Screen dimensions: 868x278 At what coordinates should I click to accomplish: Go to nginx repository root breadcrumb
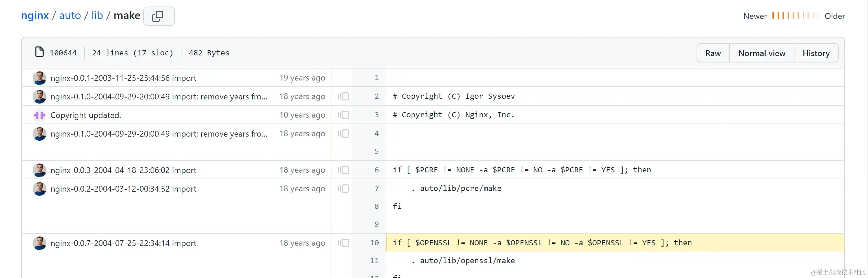pos(35,15)
